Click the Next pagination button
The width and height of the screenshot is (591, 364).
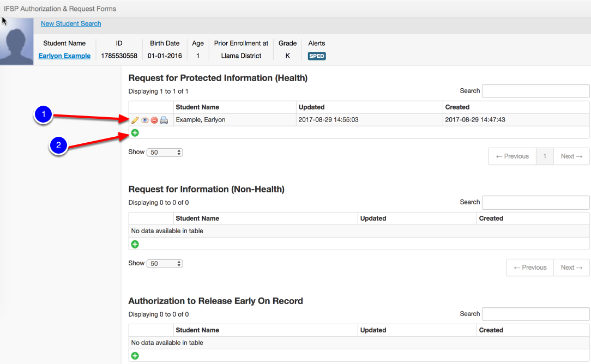coord(571,156)
